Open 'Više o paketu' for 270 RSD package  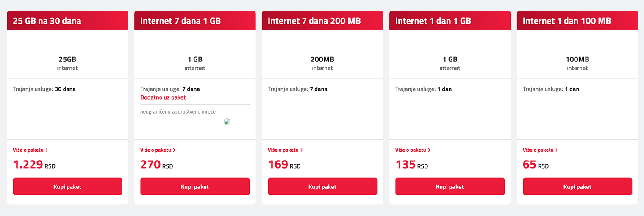click(x=158, y=150)
